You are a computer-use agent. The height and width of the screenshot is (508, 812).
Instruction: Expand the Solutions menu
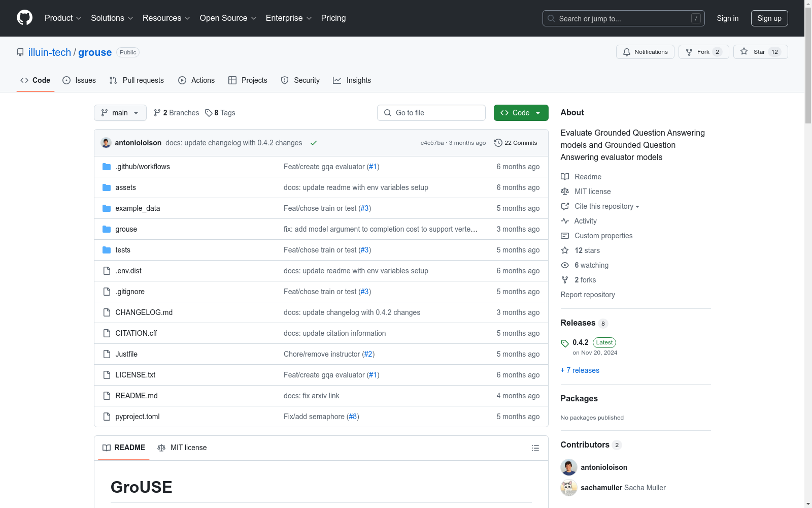click(x=112, y=18)
